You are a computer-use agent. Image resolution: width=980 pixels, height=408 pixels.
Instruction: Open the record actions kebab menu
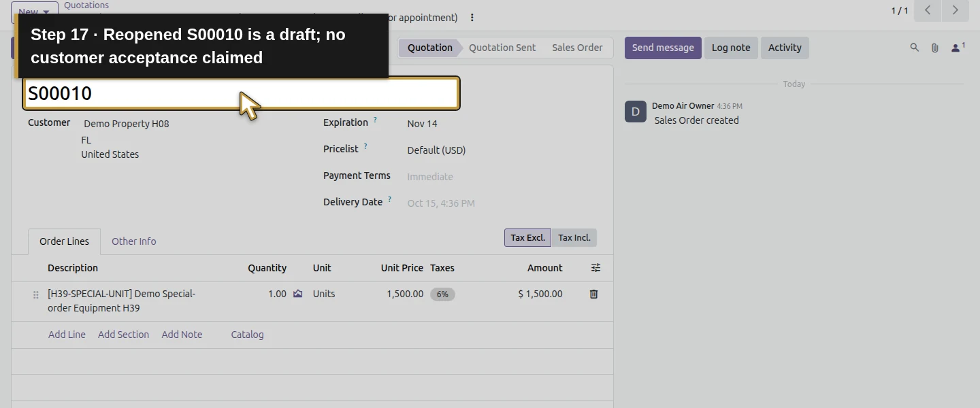472,18
